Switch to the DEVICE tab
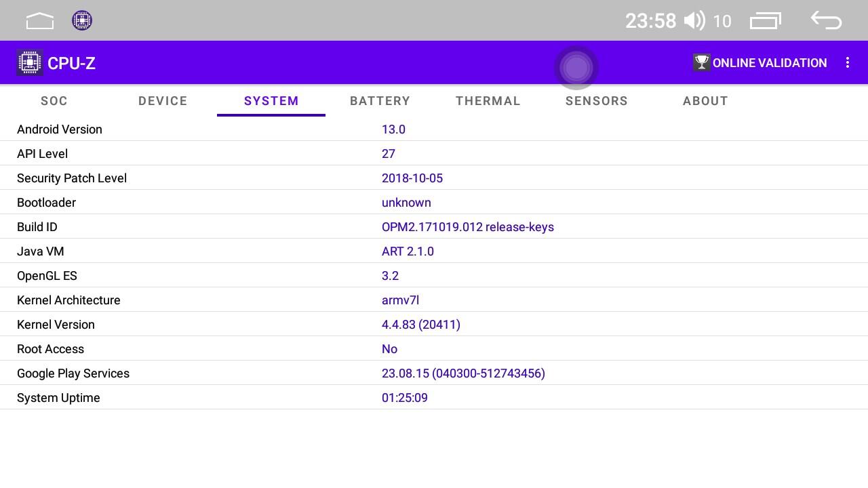This screenshot has height=488, width=868. pos(163,101)
